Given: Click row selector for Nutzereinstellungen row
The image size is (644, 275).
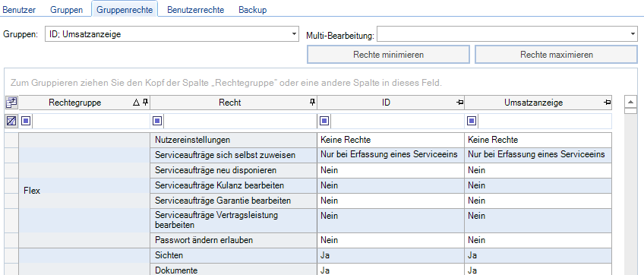Looking at the screenshot, I should 11,140.
